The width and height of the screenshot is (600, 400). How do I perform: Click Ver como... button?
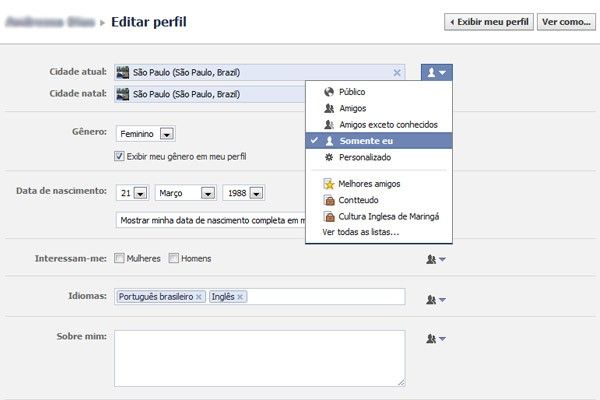coord(566,22)
